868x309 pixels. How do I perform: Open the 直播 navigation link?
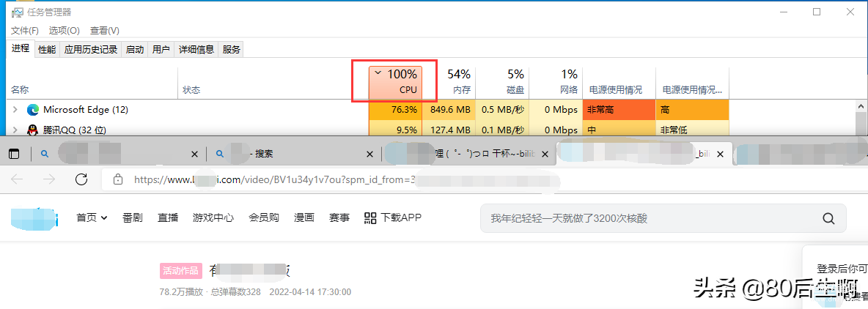(x=168, y=217)
